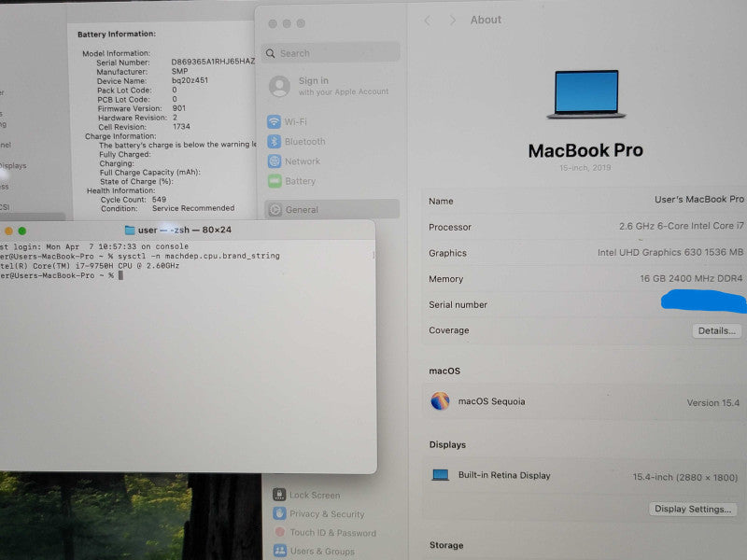Click Graphics value Intel UHD Graphics 630

670,252
